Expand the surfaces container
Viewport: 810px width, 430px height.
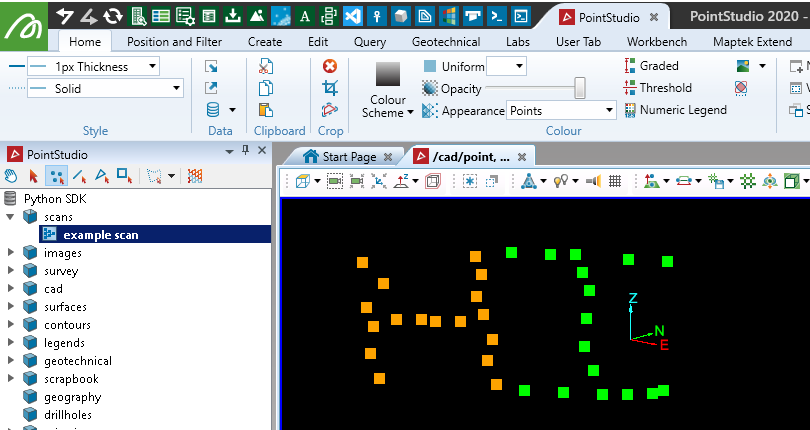(10, 306)
